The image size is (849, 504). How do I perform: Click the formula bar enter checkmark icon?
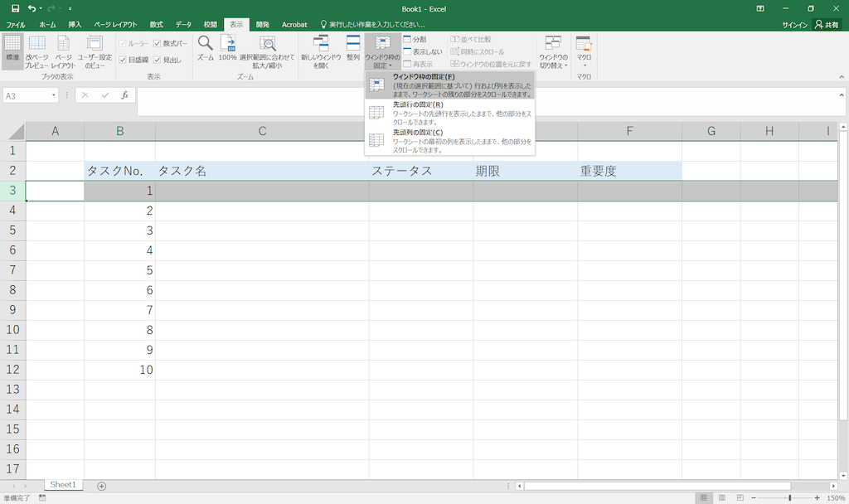click(x=105, y=95)
